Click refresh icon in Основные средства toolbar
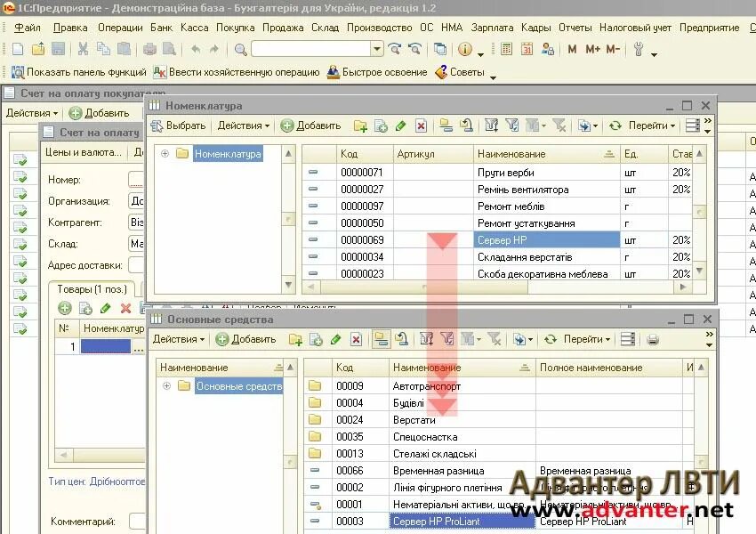This screenshot has width=756, height=534. [551, 340]
